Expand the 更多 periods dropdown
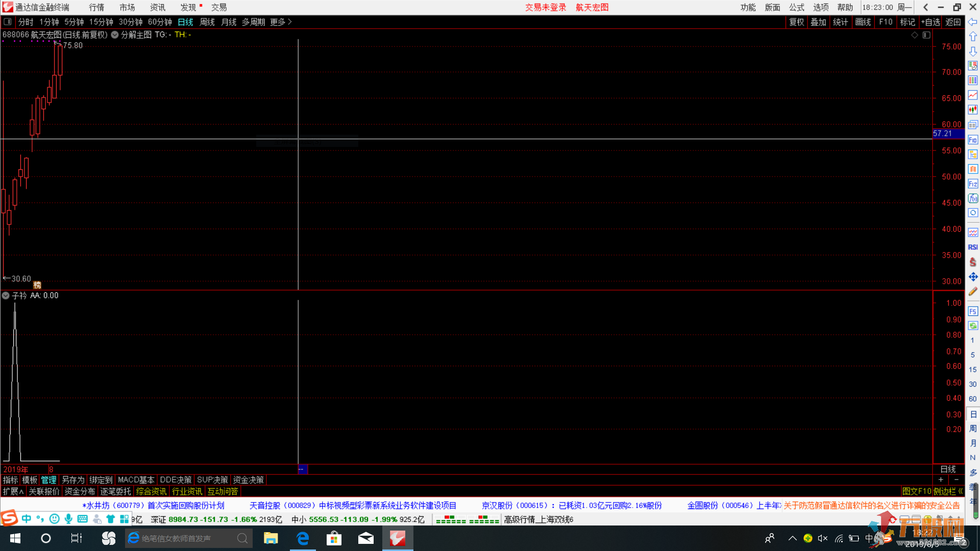This screenshot has height=551, width=980. click(281, 22)
